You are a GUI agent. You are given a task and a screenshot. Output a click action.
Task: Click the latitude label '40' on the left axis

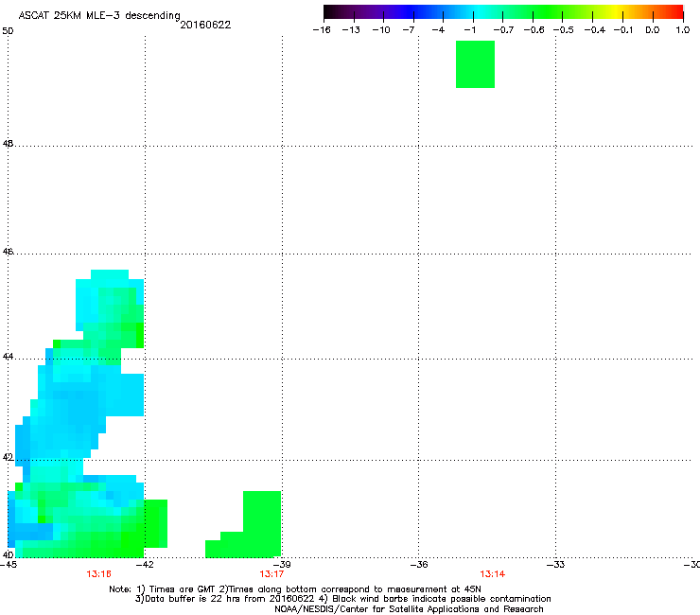8,555
